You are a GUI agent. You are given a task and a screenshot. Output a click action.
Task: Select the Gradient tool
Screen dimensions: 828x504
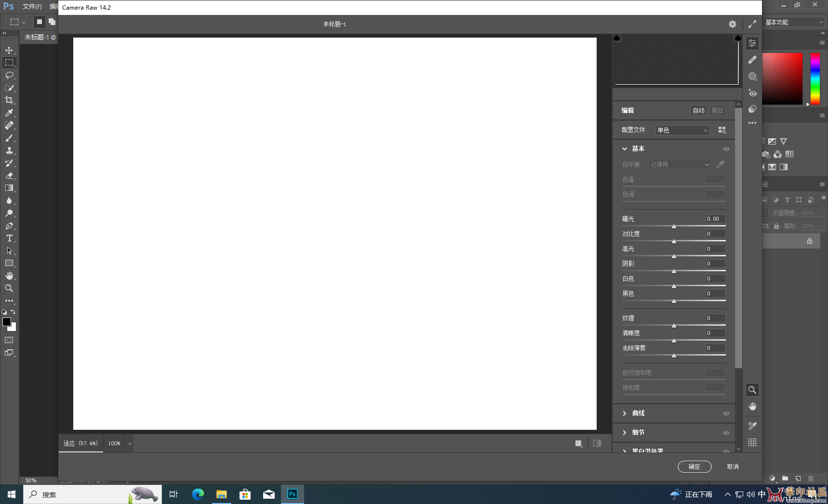pyautogui.click(x=9, y=188)
